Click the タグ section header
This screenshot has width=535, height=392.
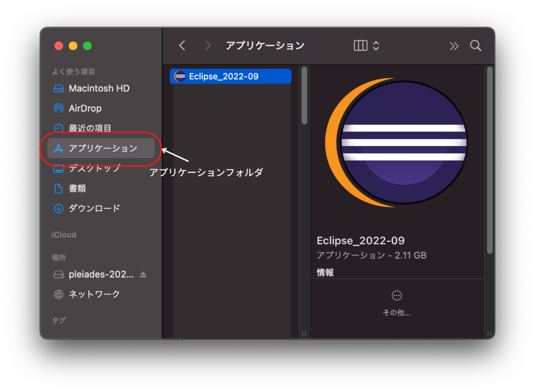[x=58, y=320]
